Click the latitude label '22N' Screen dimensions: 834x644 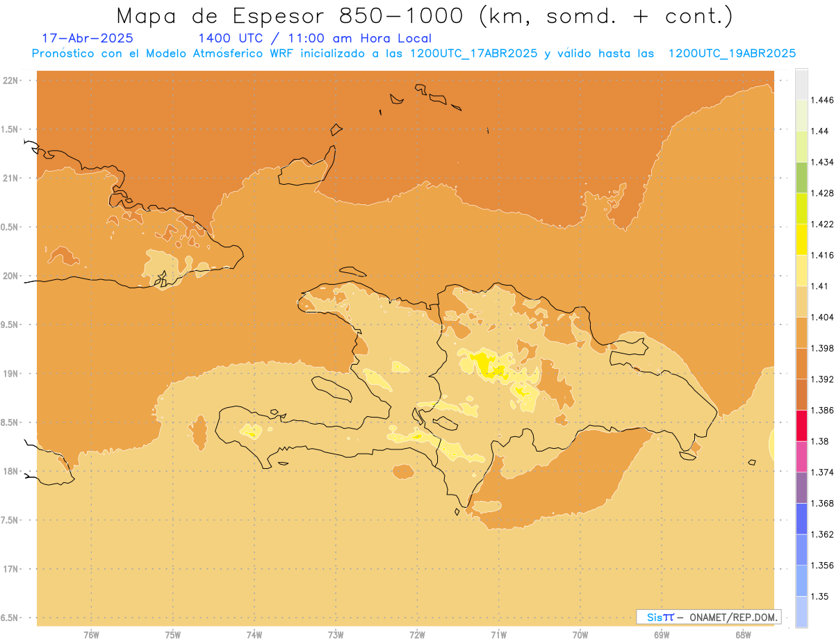coord(12,81)
